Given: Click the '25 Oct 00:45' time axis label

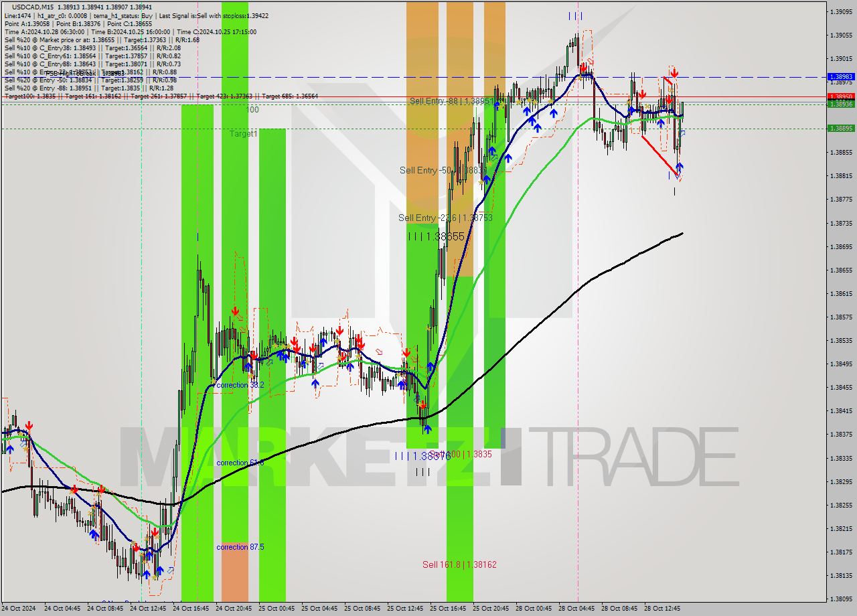Looking at the screenshot, I should click(277, 609).
